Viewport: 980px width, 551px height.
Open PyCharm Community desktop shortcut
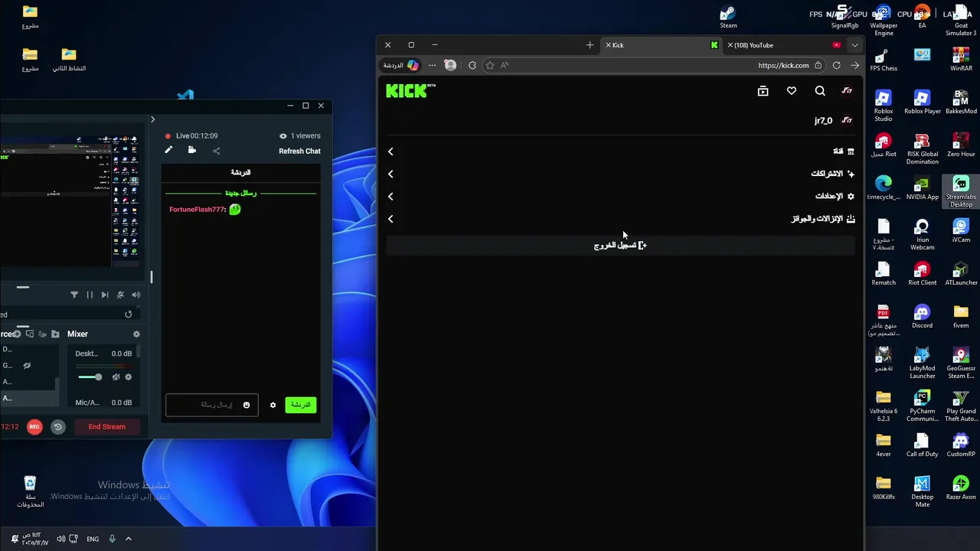click(x=922, y=406)
